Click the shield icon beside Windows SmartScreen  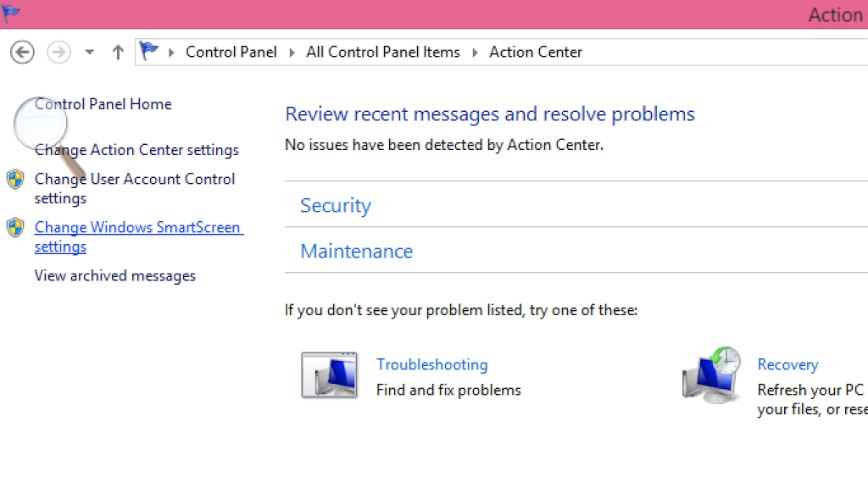coord(15,227)
